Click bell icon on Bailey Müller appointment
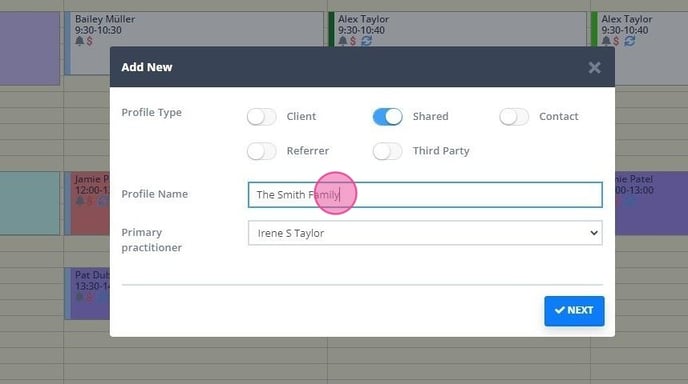The image size is (688, 384). coord(79,41)
